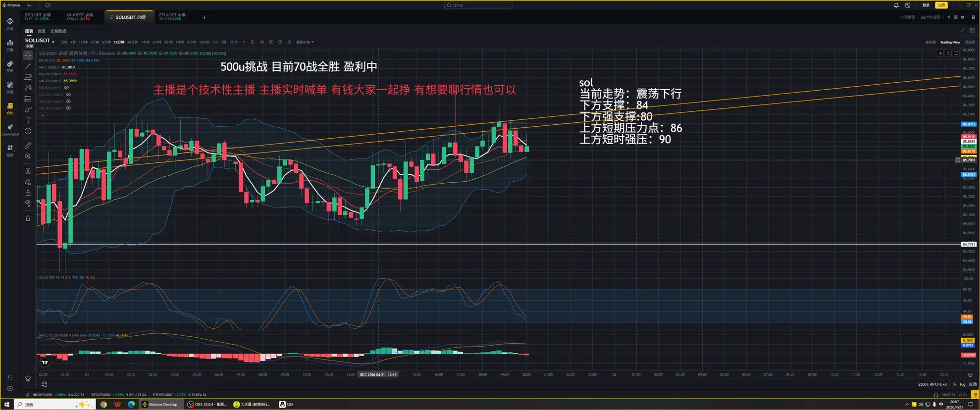Take a chart snapshot with camera icon
The height and width of the screenshot is (410, 980).
[x=271, y=42]
